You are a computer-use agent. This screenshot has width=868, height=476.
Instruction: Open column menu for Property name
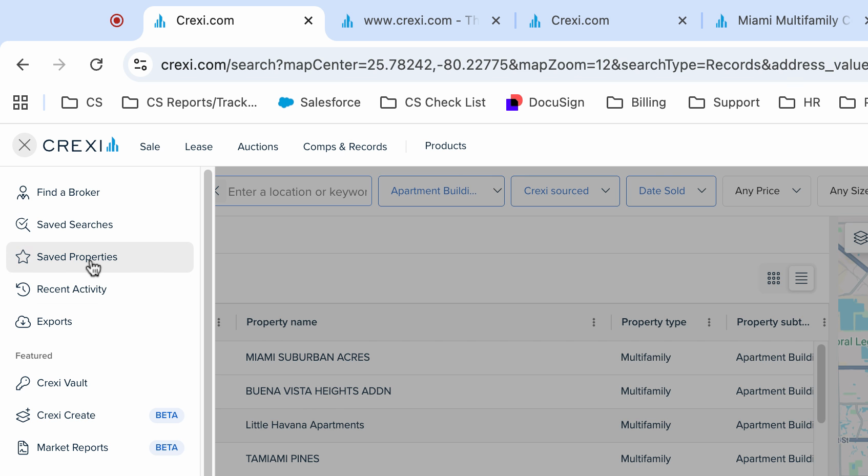click(x=593, y=322)
